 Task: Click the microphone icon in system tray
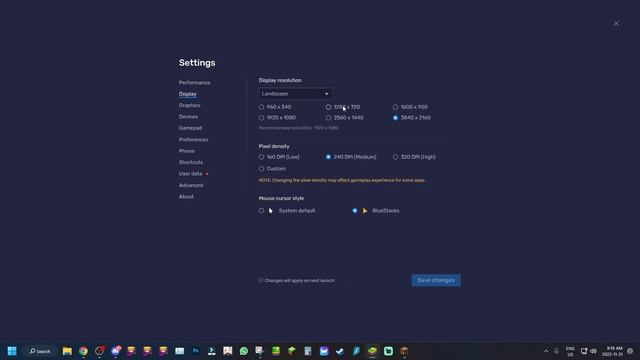click(556, 351)
